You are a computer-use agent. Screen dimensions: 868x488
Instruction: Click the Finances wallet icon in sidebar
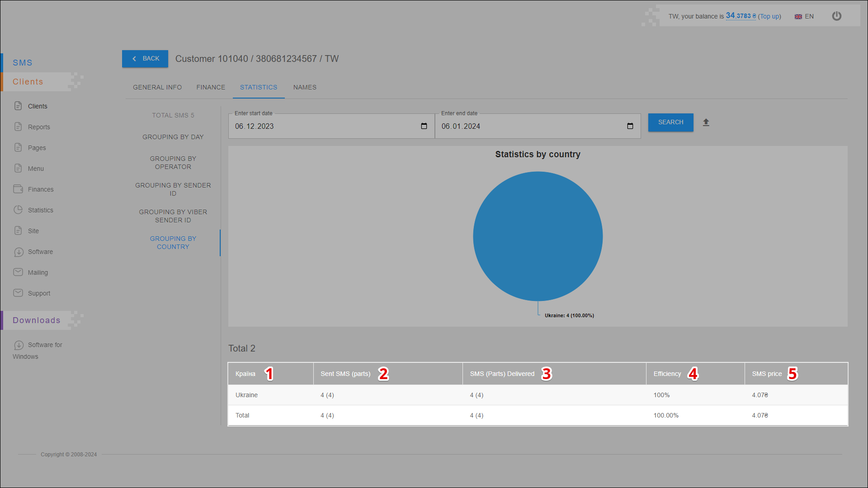click(18, 189)
